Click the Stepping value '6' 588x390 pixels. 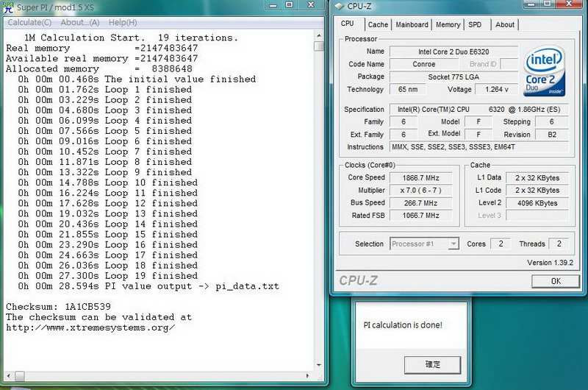click(552, 121)
